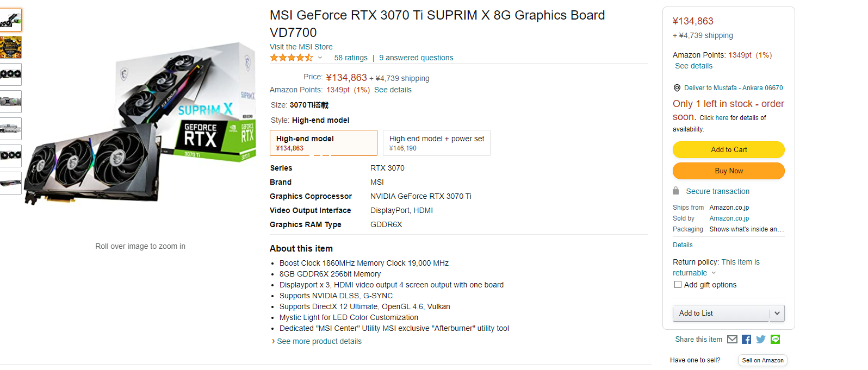
Task: Select the second product thumbnail image
Action: (11, 47)
